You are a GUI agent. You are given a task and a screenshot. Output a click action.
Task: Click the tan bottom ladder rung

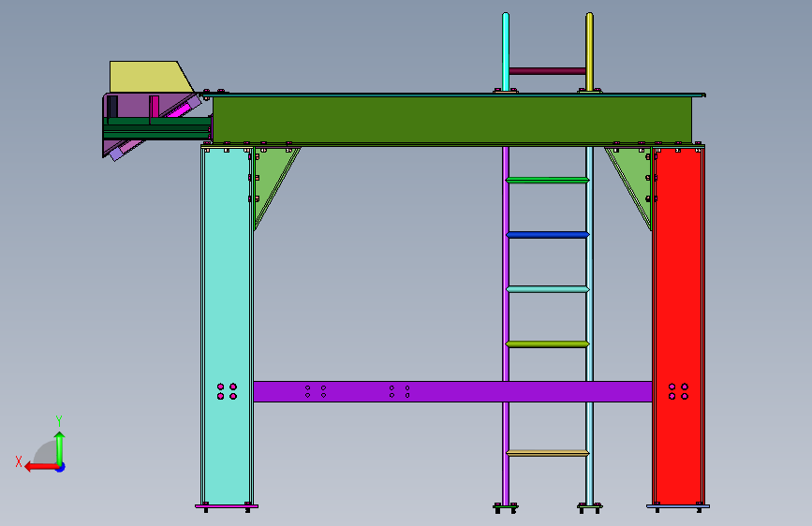point(547,453)
